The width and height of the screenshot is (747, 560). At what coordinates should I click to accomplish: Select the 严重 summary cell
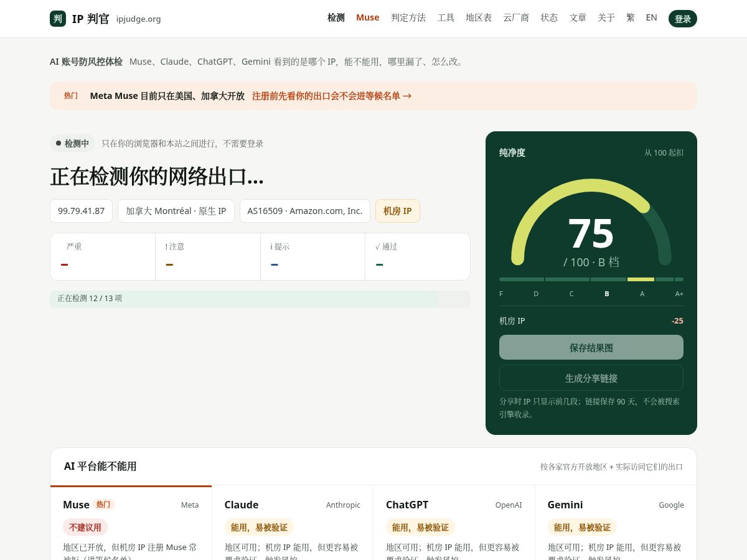pyautogui.click(x=103, y=256)
